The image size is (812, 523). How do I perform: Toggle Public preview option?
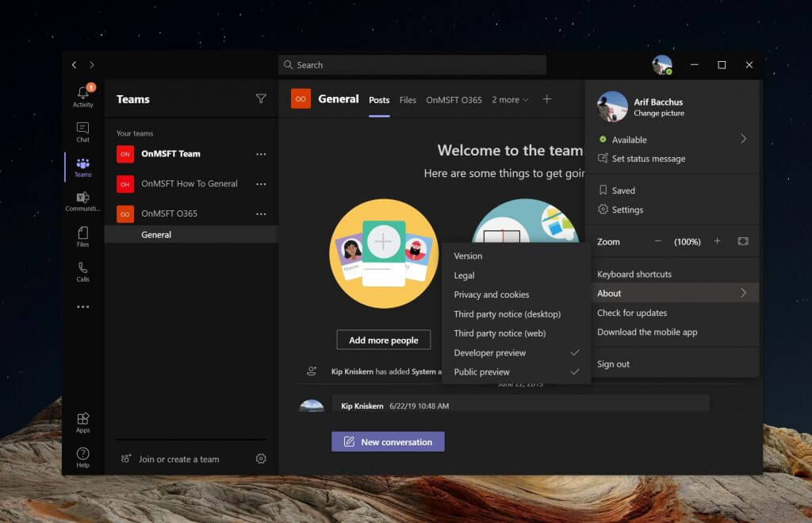(516, 371)
